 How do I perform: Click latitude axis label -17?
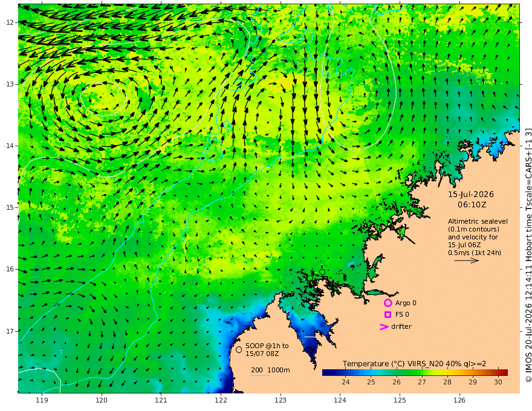coord(9,331)
